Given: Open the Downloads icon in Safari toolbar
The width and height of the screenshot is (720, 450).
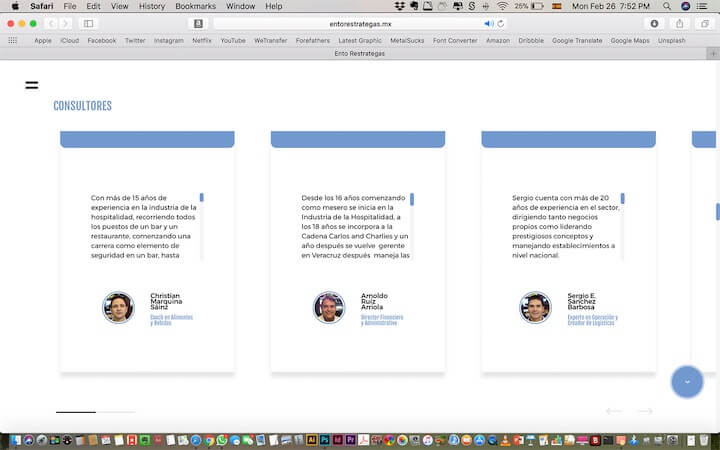Looking at the screenshot, I should [654, 23].
